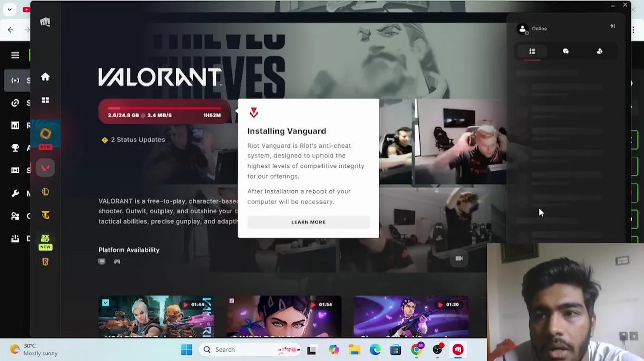This screenshot has width=644, height=361.
Task: Click the Vanguard logo in the dialog
Action: point(254,113)
